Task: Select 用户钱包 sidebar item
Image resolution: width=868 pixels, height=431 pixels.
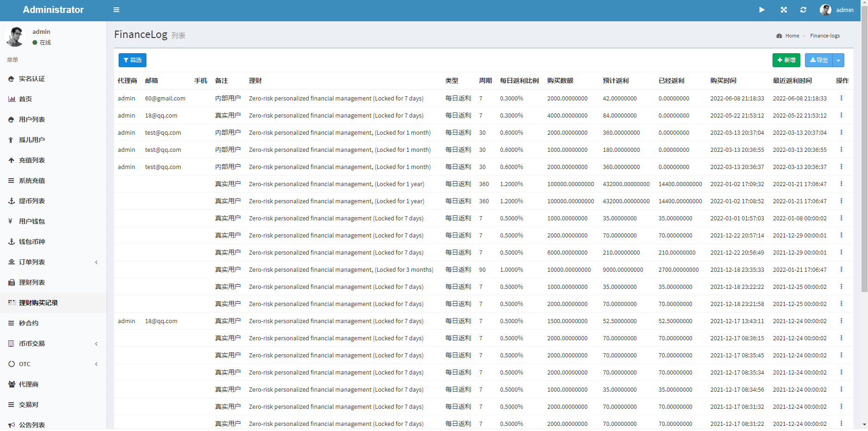Action: pyautogui.click(x=32, y=221)
